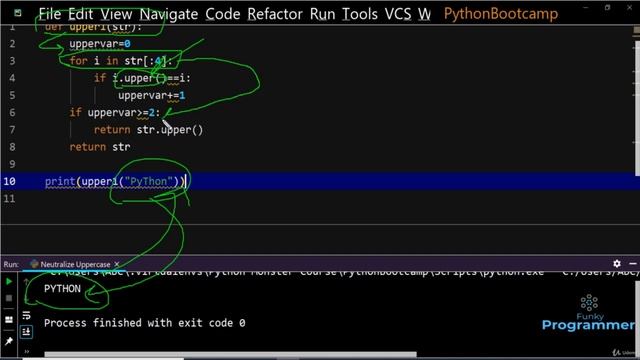Click the up arrow icon in console
The height and width of the screenshot is (360, 640).
tap(26, 282)
